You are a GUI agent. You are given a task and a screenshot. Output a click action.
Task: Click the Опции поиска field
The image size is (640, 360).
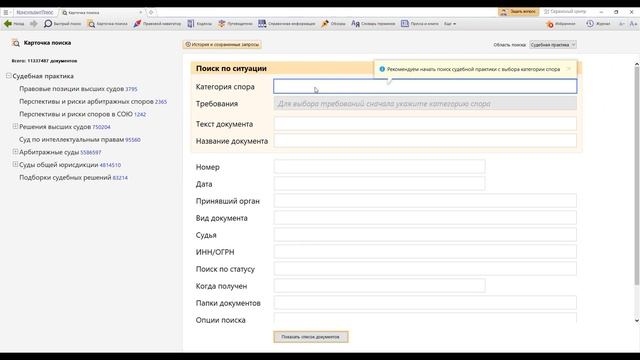425,318
